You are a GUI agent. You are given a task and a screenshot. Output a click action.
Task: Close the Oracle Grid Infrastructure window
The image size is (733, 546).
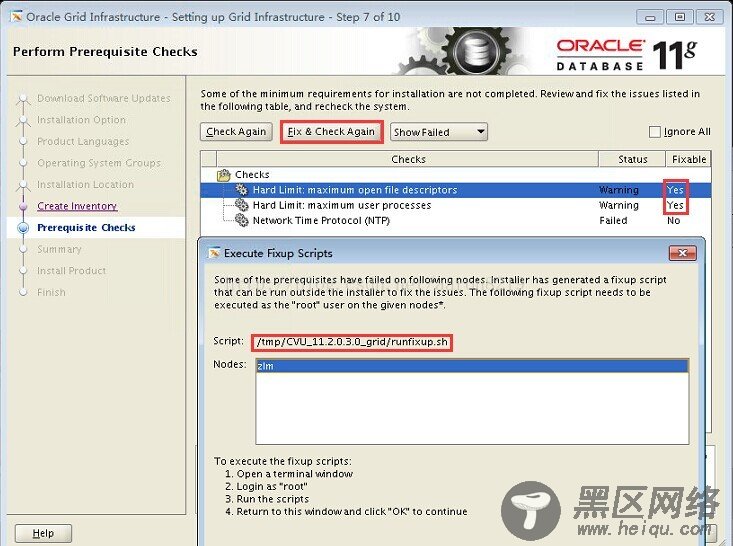pos(710,17)
